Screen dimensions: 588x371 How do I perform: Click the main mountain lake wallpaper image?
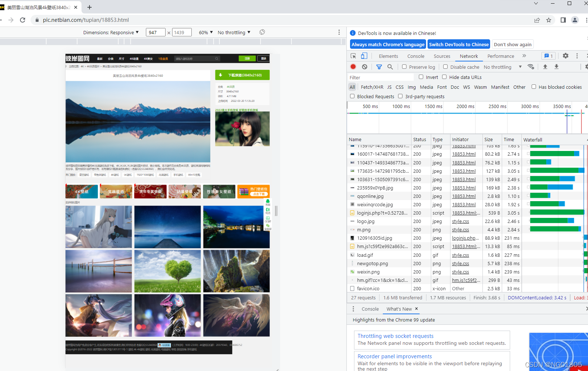[x=138, y=121]
